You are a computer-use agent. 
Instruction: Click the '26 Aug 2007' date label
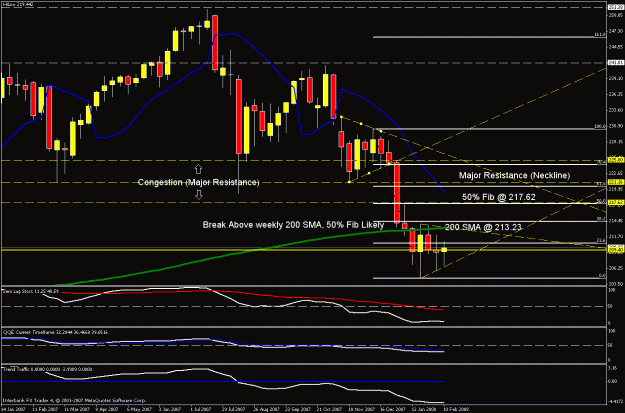(x=265, y=409)
